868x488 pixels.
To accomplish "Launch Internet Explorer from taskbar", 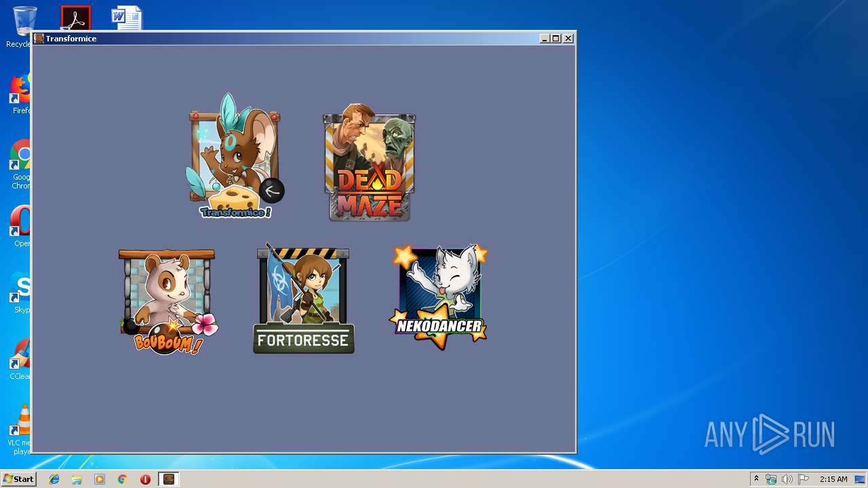I will (54, 479).
